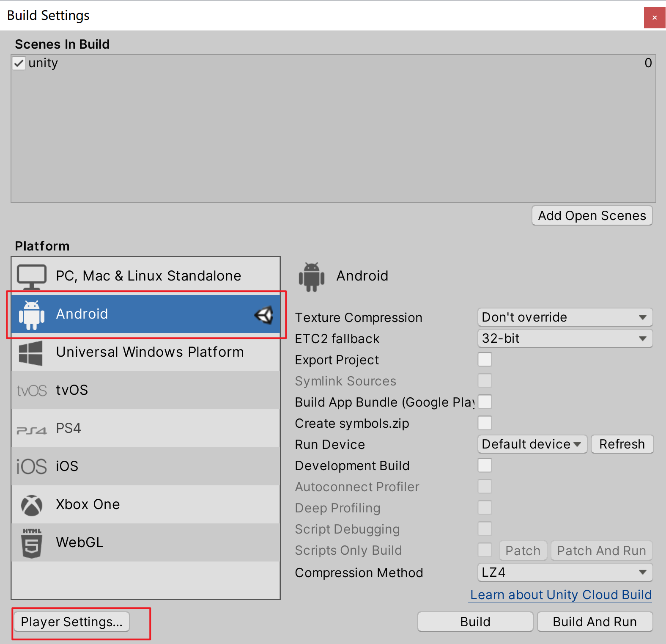Image resolution: width=666 pixels, height=644 pixels.
Task: Open the Run Device dropdown
Action: click(532, 444)
